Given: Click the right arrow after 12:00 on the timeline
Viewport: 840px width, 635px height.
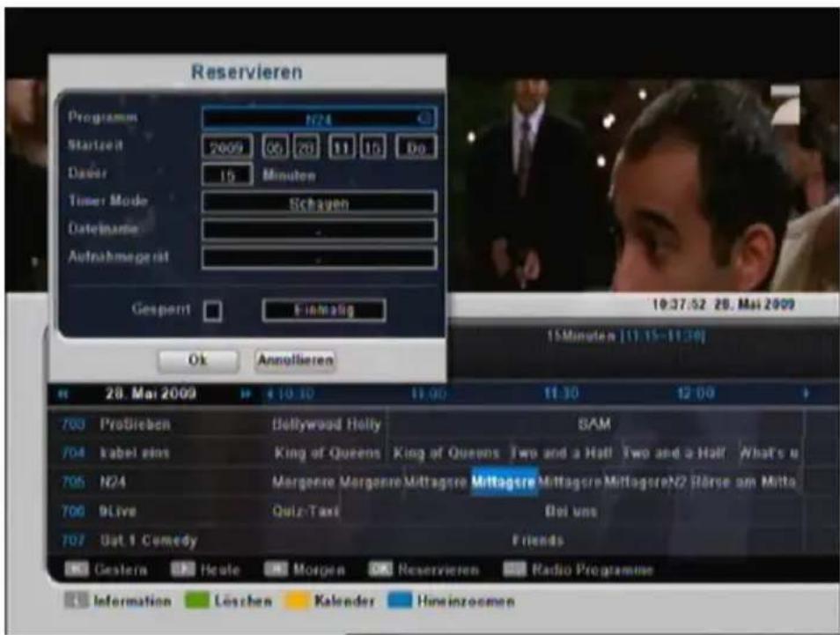Looking at the screenshot, I should (x=805, y=394).
